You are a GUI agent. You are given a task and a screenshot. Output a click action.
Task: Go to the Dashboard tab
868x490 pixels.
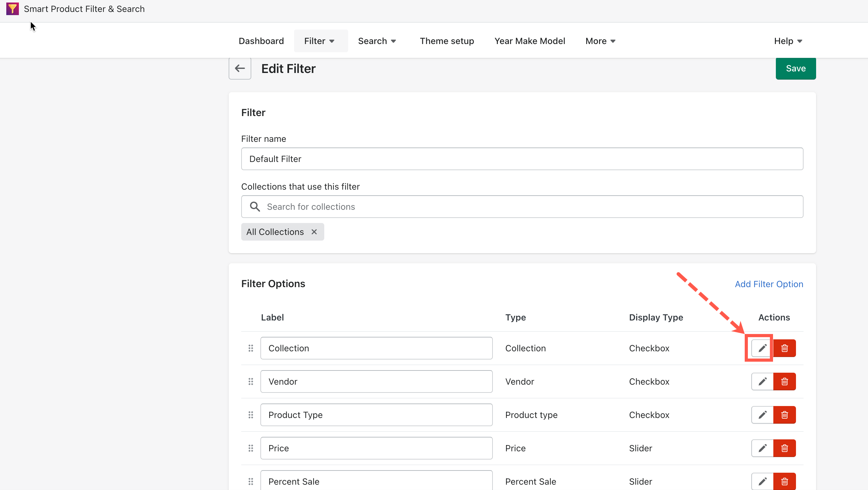[x=261, y=41]
